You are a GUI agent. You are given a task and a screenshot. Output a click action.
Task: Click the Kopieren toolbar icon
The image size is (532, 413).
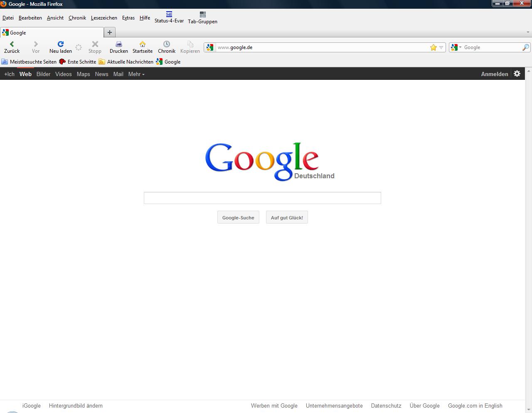(x=190, y=44)
